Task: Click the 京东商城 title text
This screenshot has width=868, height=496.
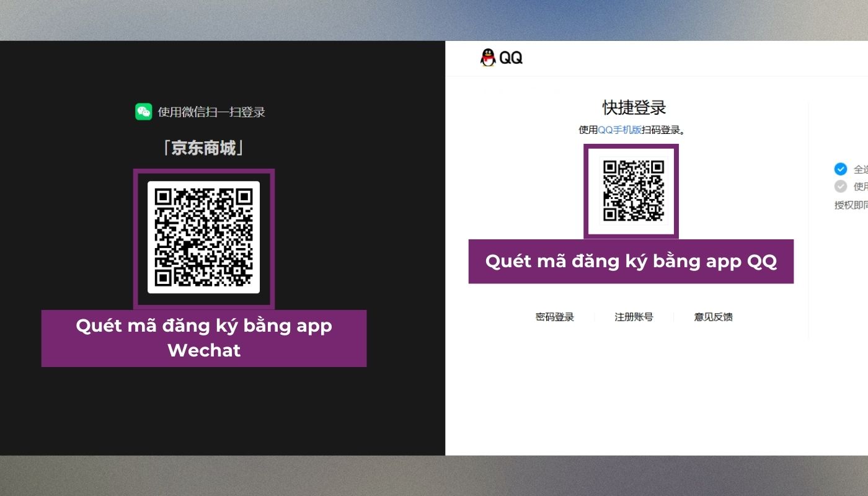Action: point(203,148)
